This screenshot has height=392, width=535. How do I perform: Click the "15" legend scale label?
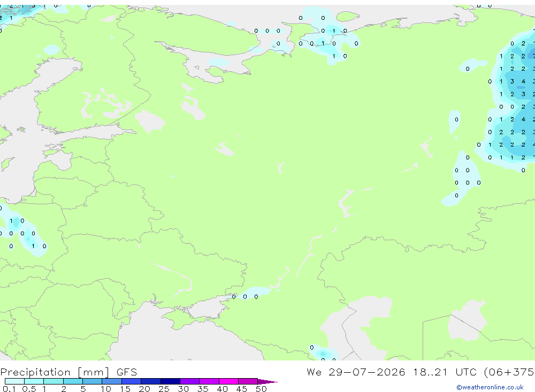125,389
